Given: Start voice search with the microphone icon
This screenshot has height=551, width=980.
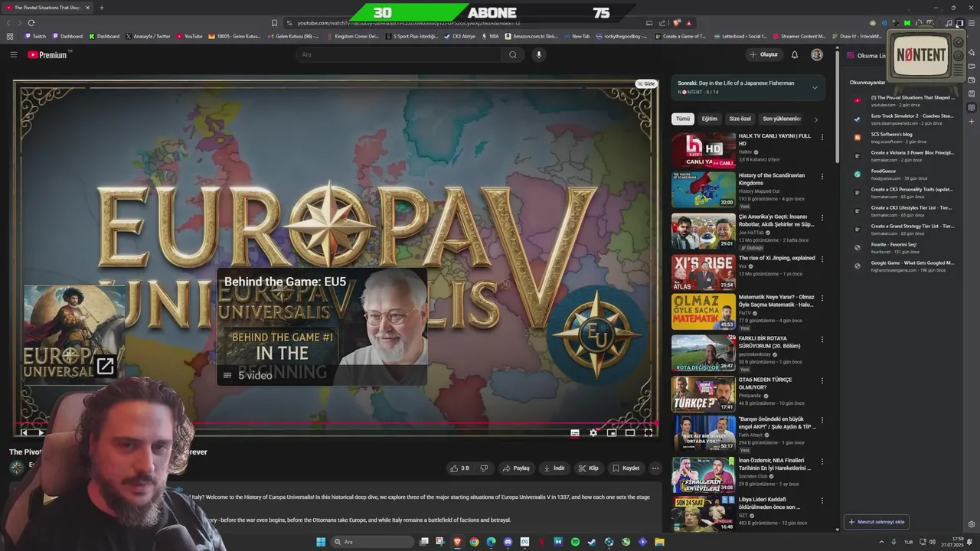Looking at the screenshot, I should [539, 54].
